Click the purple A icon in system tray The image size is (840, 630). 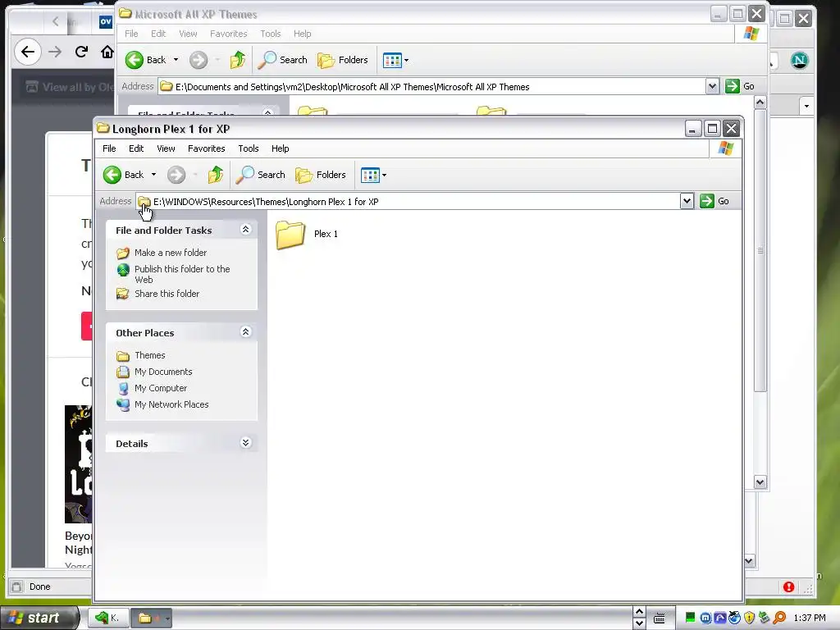720,619
